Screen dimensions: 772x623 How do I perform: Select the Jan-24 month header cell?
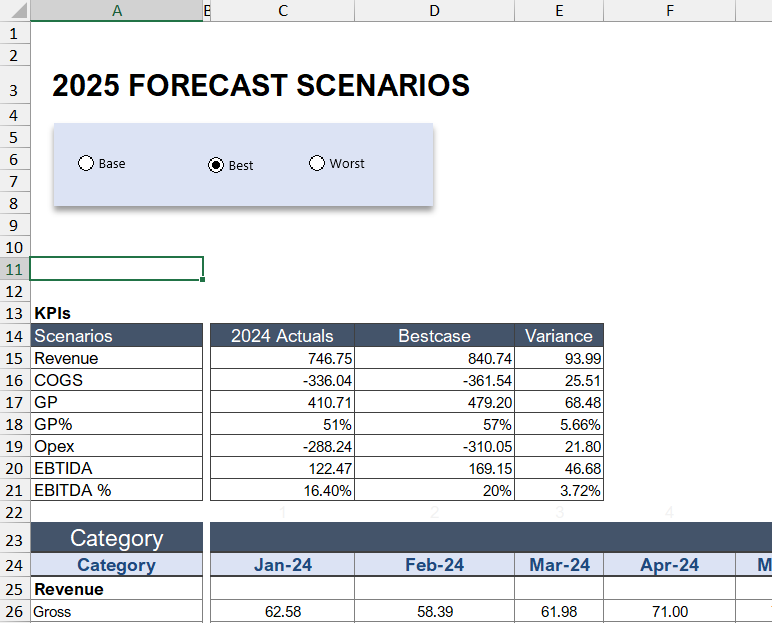pos(282,565)
